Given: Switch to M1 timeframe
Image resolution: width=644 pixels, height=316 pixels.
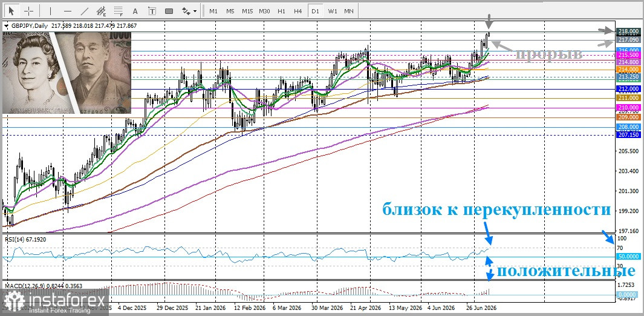Looking at the screenshot, I should tap(213, 11).
